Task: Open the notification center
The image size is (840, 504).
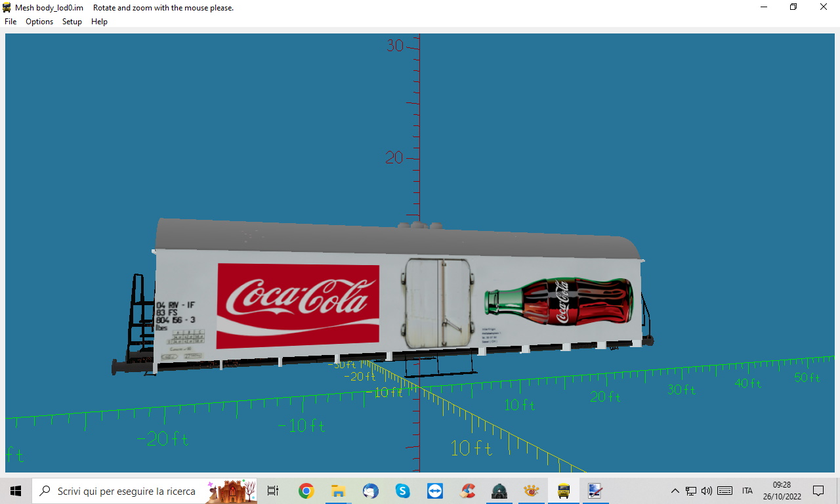Action: (818, 491)
